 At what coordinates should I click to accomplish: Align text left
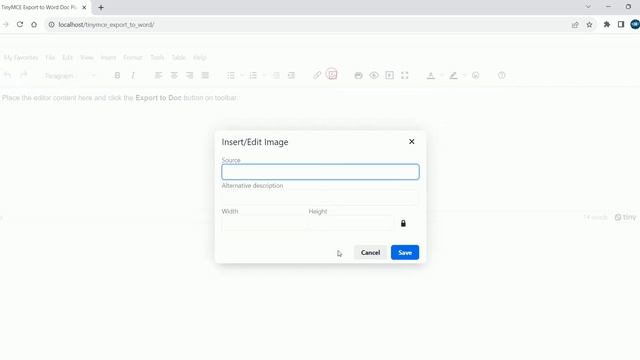click(158, 76)
